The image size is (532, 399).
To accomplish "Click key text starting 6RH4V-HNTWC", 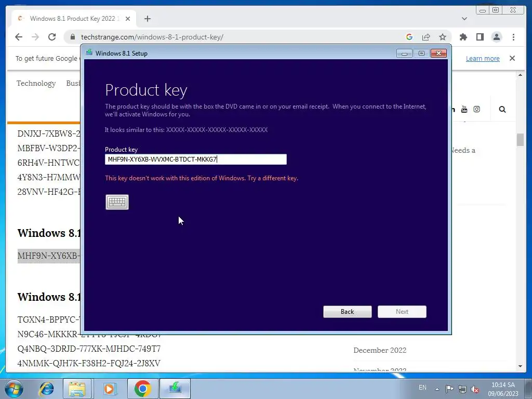I will (x=49, y=163).
